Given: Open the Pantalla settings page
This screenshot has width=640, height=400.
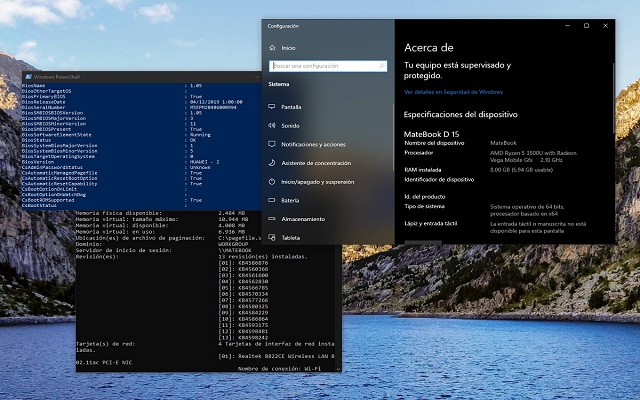Looking at the screenshot, I should click(x=285, y=107).
